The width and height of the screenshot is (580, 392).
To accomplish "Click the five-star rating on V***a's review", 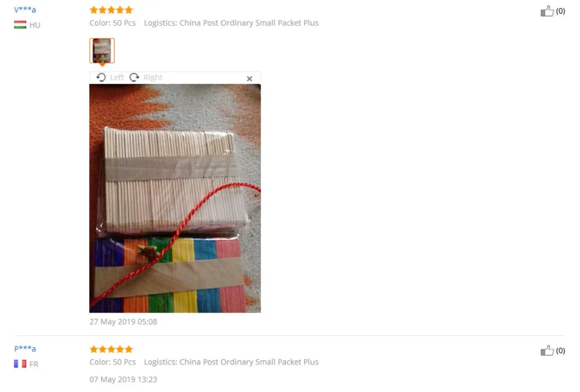I will click(111, 10).
